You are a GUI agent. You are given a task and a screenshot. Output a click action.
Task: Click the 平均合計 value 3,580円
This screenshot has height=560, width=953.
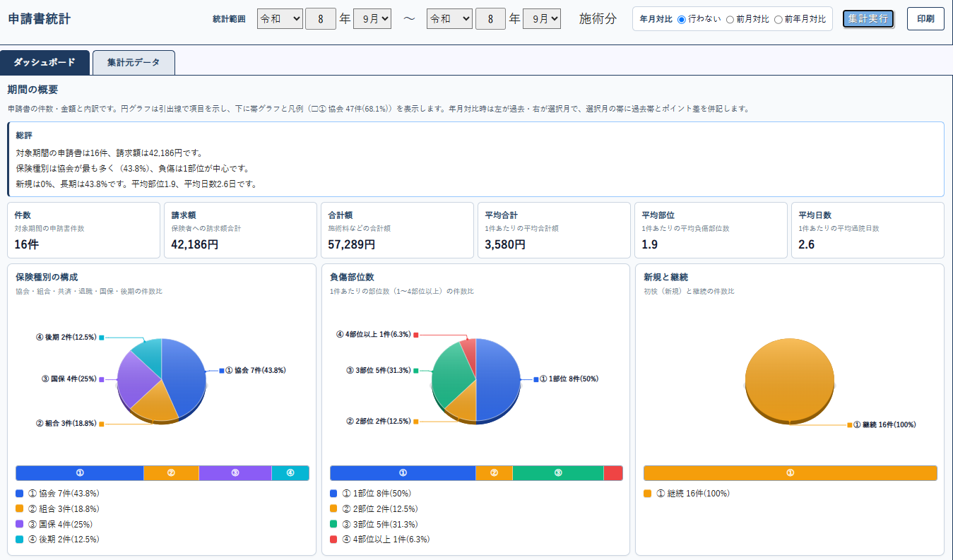point(505,244)
